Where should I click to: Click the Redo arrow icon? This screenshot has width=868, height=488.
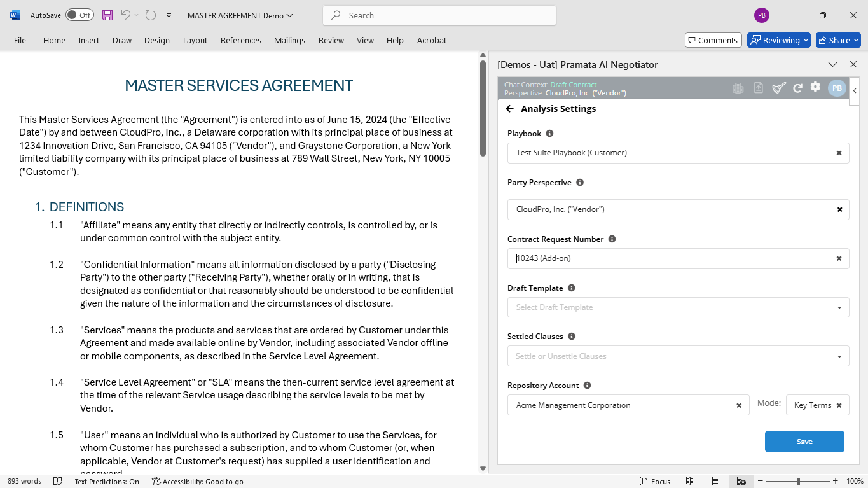[x=151, y=15]
